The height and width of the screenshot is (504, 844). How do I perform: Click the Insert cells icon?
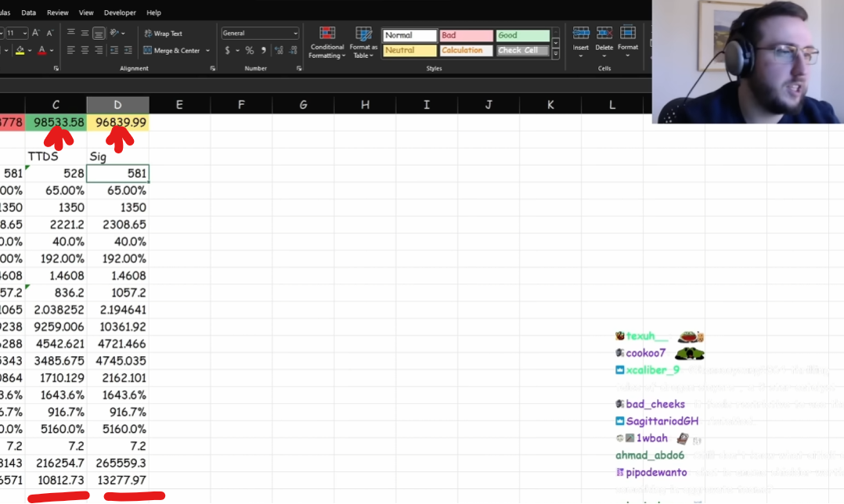tap(580, 34)
